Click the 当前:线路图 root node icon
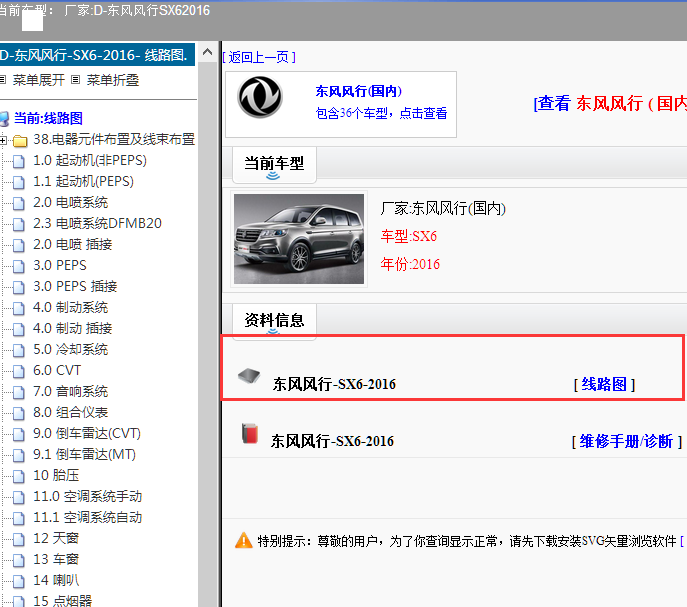687x607 pixels. click(4, 118)
